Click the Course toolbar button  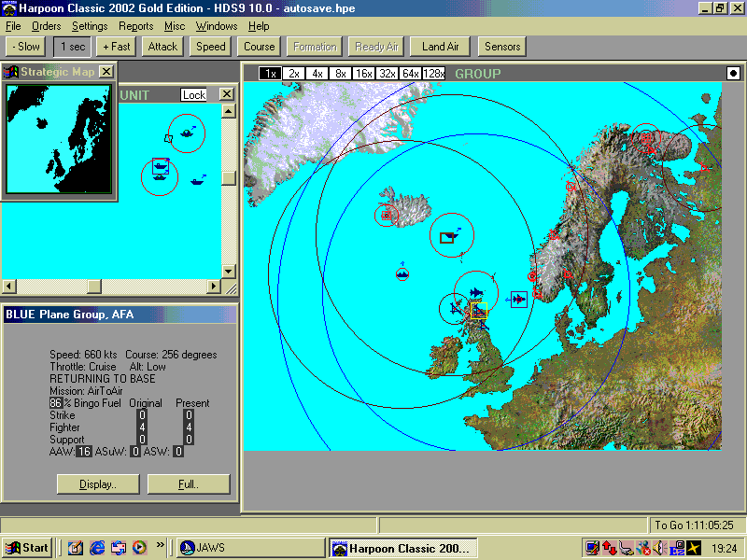point(260,47)
